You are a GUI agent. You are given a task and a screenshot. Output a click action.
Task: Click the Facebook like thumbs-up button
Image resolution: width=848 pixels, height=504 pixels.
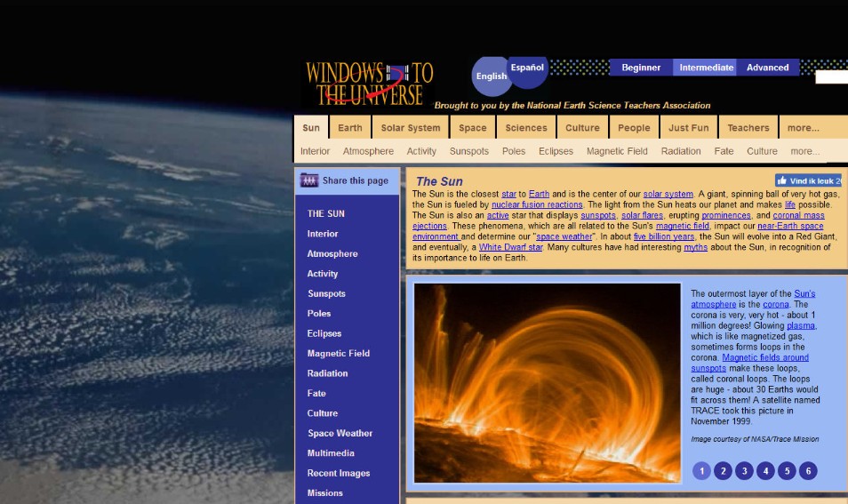point(808,180)
